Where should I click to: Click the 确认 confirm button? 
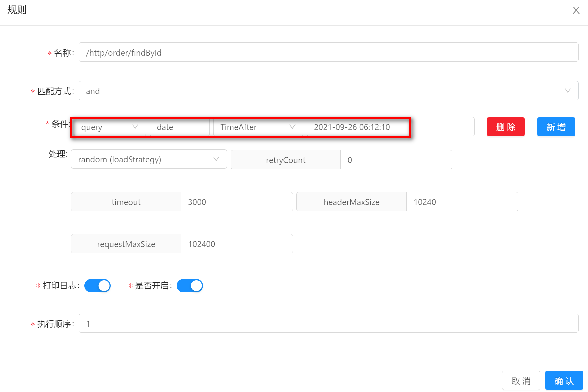coord(564,381)
